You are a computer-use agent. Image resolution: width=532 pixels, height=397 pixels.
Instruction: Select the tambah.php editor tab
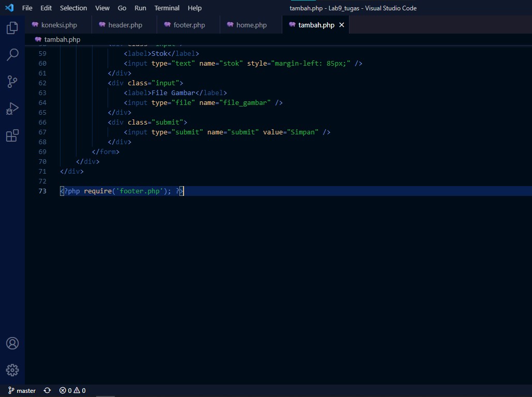(316, 25)
